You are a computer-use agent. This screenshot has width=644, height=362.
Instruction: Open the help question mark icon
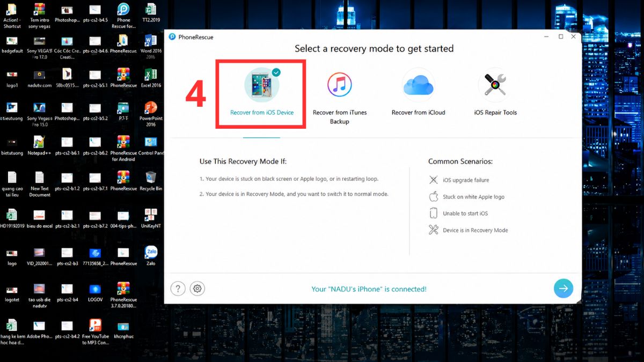coord(178,289)
